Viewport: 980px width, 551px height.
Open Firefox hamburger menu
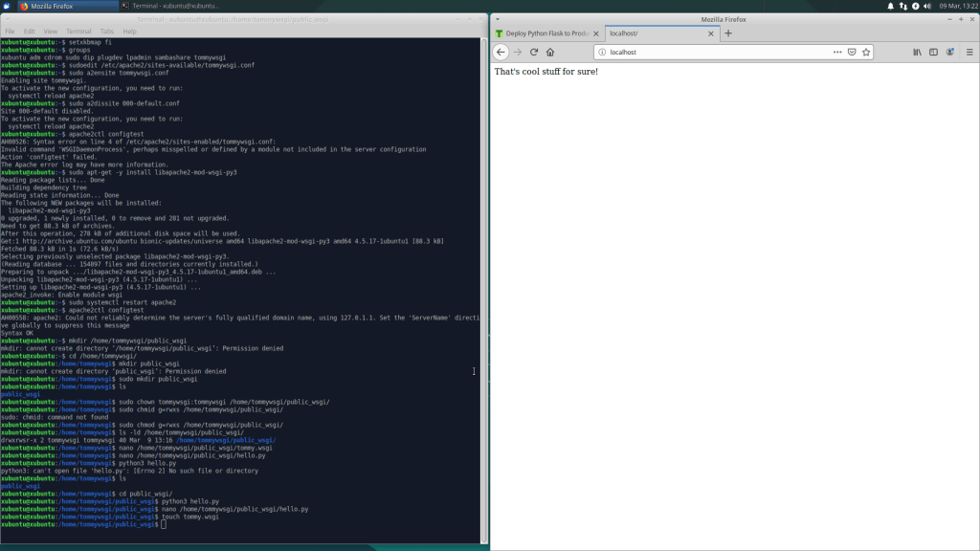pos(969,52)
